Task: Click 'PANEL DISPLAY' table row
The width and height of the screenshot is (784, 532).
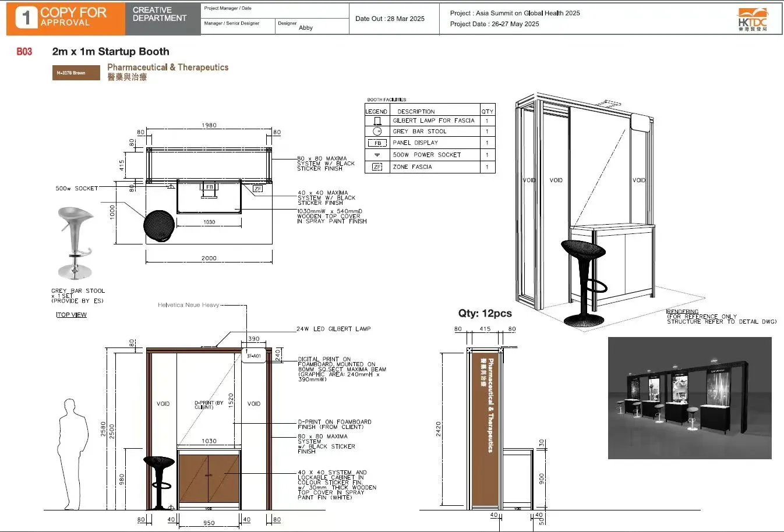Action: 430,143
